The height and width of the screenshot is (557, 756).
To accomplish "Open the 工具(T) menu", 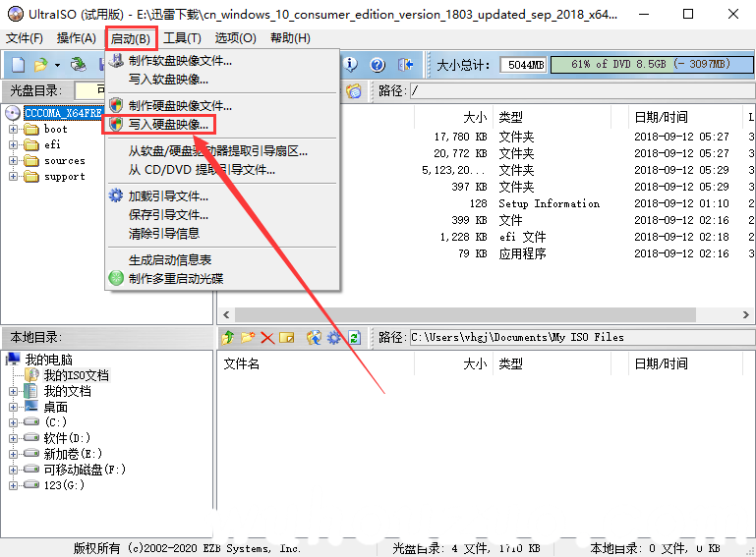I will [182, 38].
